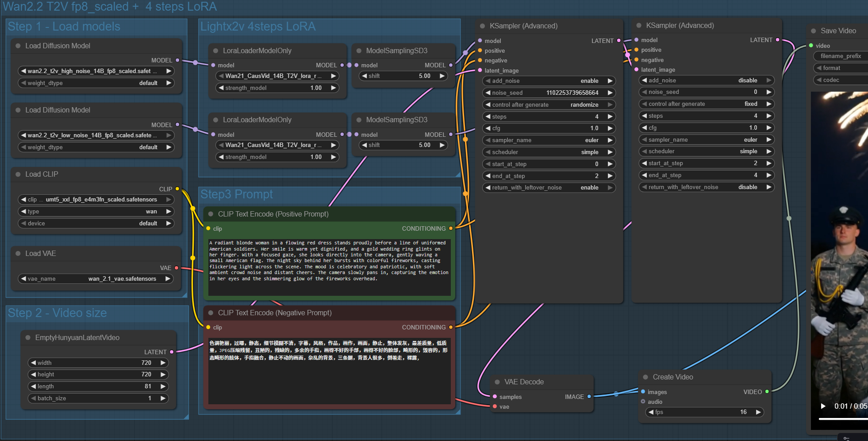Toggle return_with_leftover_noise on the right KSampler
This screenshot has width=868, height=441.
click(706, 187)
